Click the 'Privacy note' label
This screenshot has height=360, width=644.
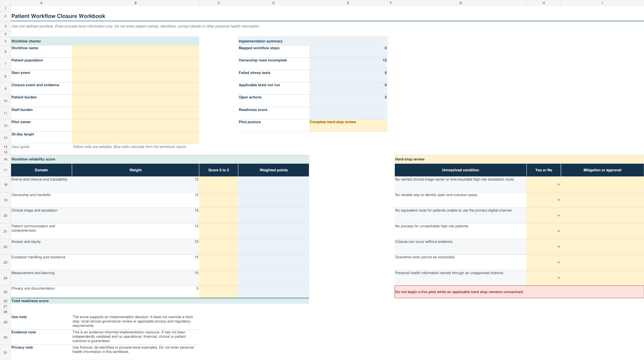pyautogui.click(x=22, y=347)
